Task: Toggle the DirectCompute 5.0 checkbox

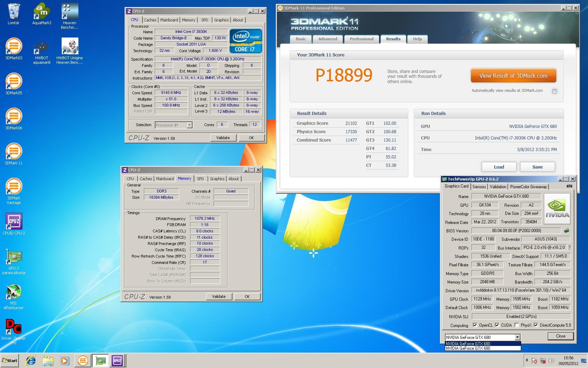Action: pyautogui.click(x=536, y=325)
